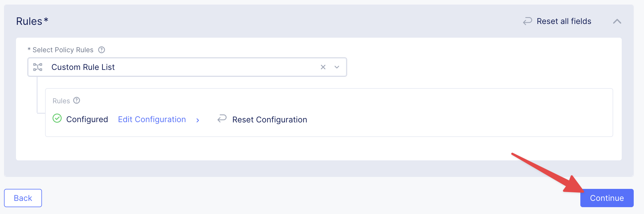Click the Configured status text

tap(87, 119)
